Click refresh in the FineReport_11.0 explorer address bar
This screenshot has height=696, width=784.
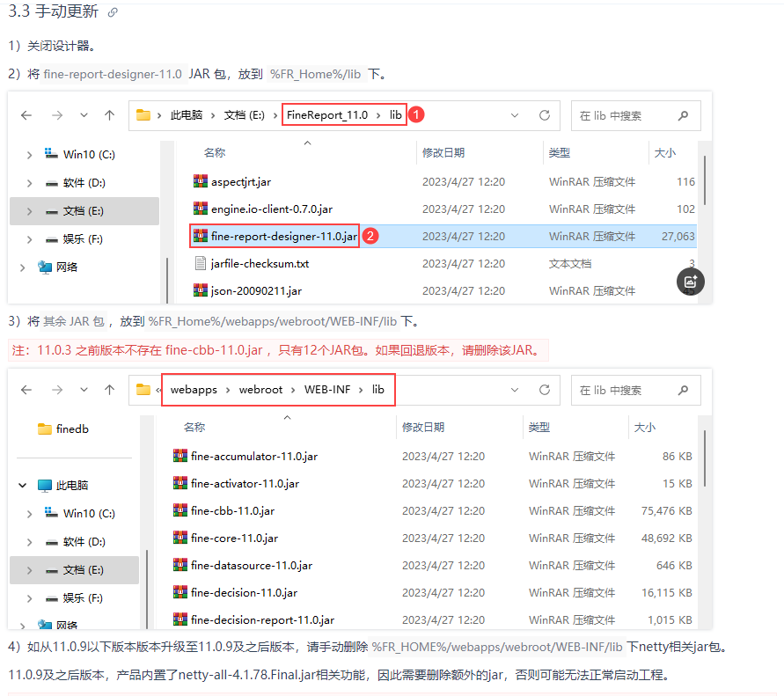[545, 115]
